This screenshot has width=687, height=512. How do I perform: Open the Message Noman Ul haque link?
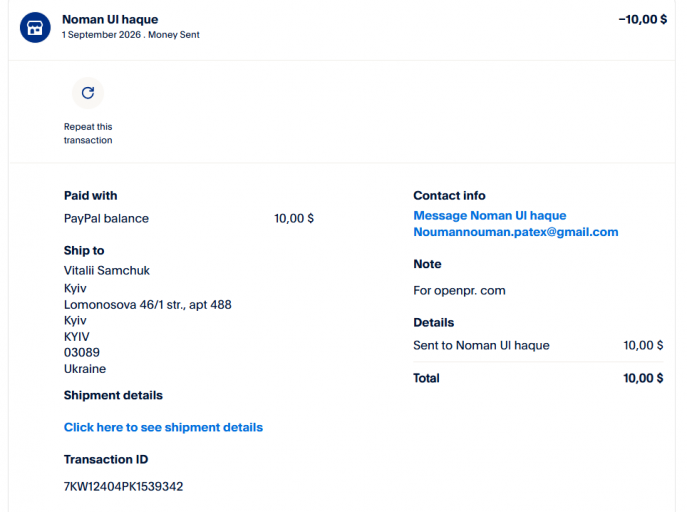click(490, 215)
